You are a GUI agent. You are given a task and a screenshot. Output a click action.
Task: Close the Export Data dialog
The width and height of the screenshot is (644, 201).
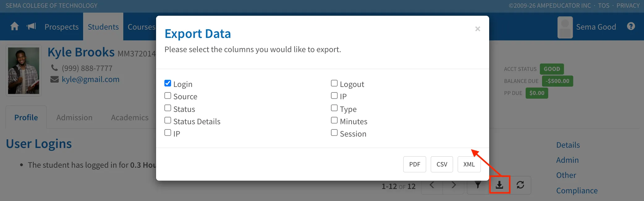477,29
